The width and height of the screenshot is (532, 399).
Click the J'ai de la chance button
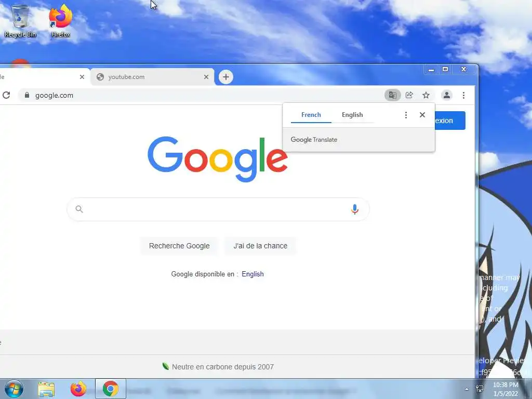(x=260, y=246)
